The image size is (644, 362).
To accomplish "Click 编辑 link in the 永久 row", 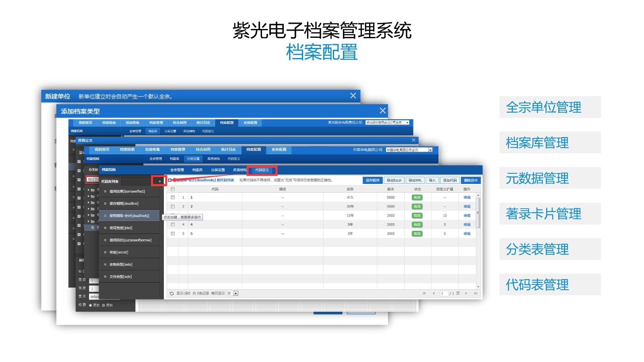I will [x=467, y=197].
